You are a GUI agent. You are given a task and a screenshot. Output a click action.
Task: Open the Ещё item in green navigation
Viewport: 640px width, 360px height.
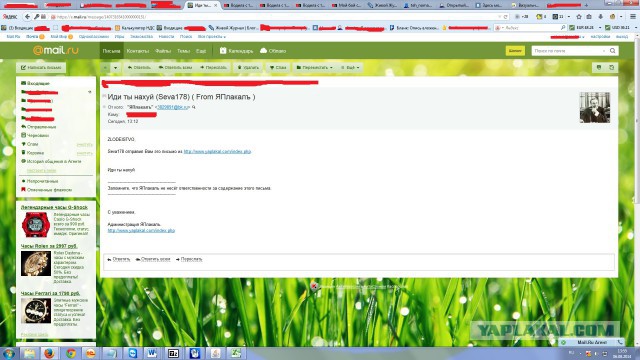201,51
